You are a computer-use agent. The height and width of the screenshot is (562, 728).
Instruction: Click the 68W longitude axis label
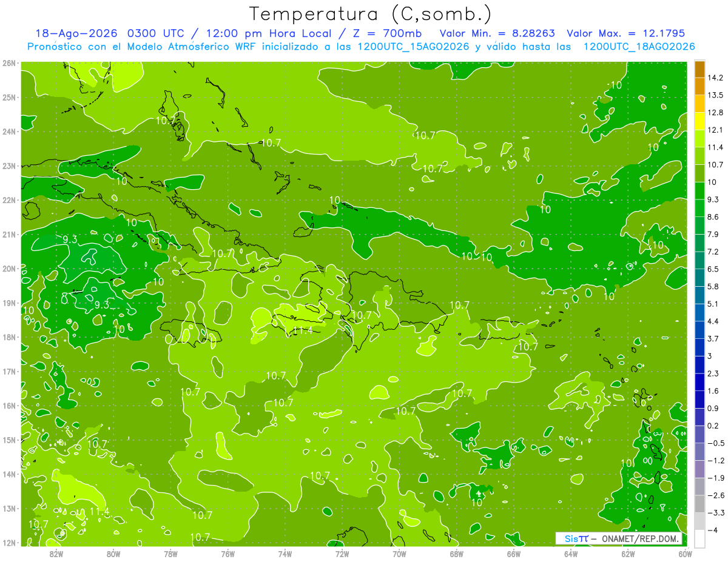[x=457, y=554]
